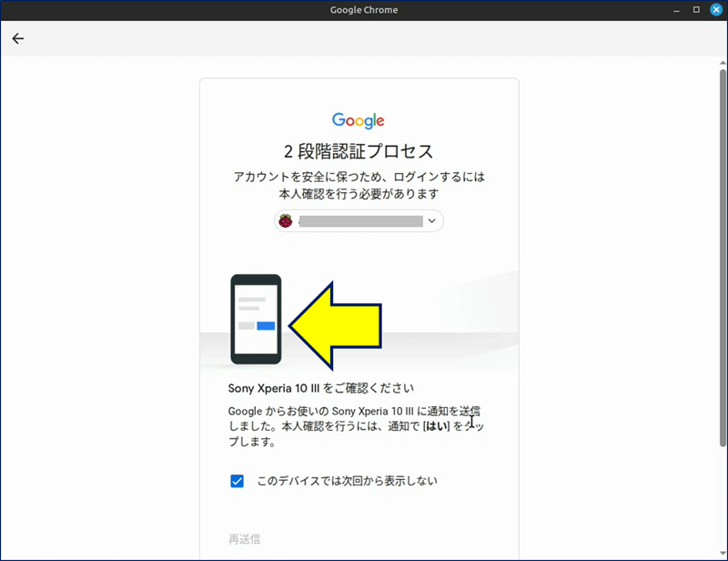The width and height of the screenshot is (728, 561).
Task: Click "Sony Xperia 10 III をご確認ください" text
Action: (321, 389)
